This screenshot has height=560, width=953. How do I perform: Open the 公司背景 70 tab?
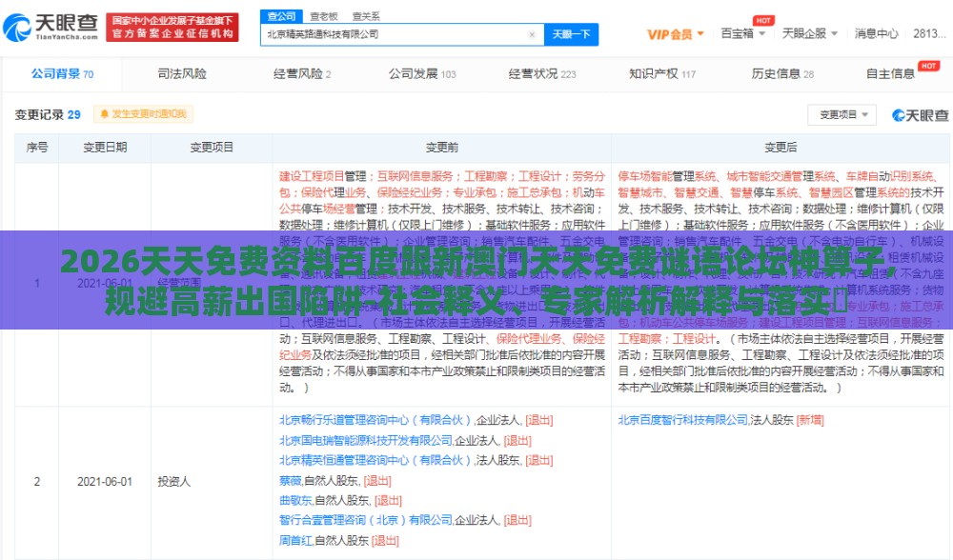tap(62, 74)
